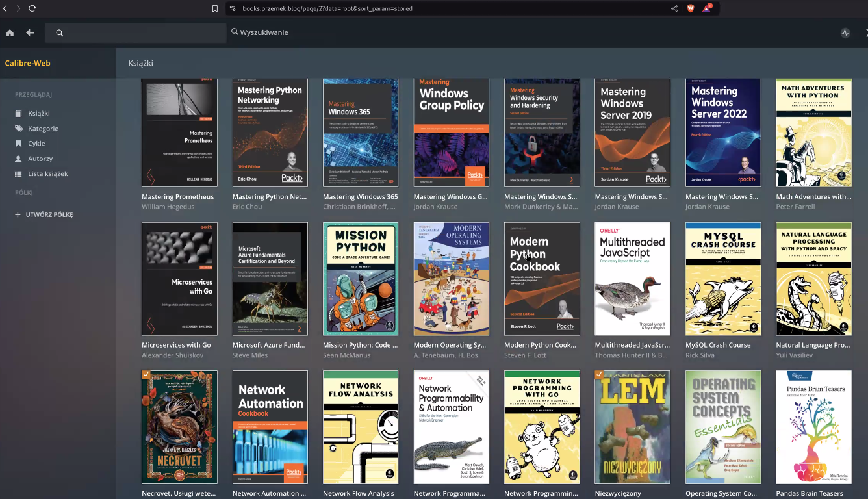Click read checkmark badge on Niezwyciężony cover
The height and width of the screenshot is (499, 868).
click(x=599, y=374)
